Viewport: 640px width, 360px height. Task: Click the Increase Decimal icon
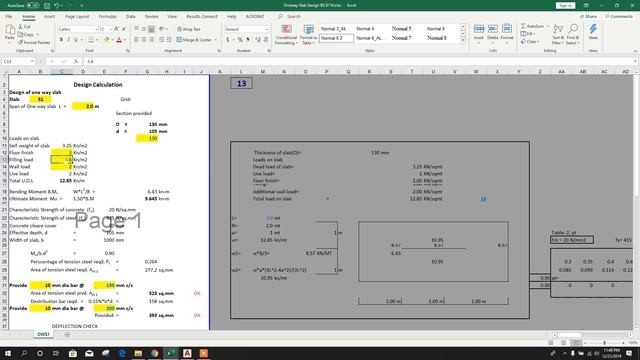tap(258, 40)
